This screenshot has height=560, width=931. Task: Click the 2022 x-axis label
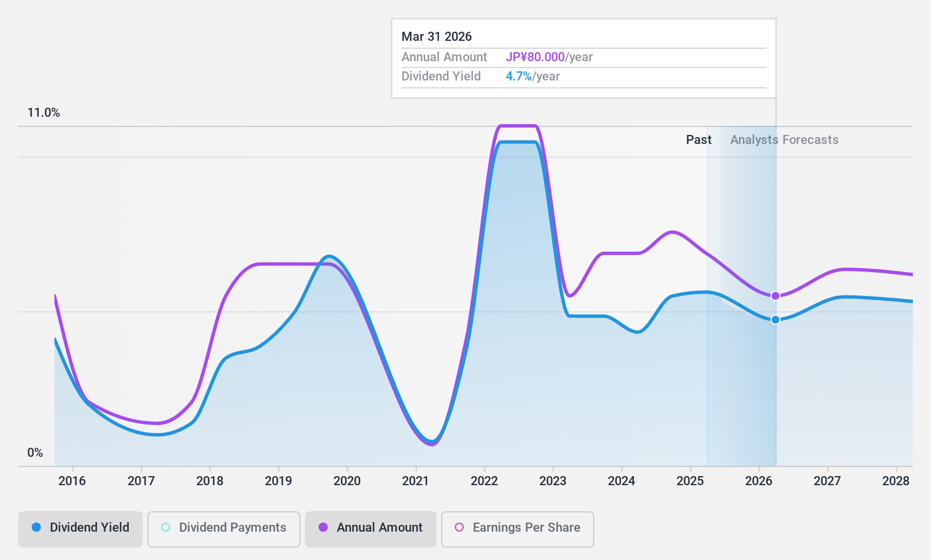484,481
